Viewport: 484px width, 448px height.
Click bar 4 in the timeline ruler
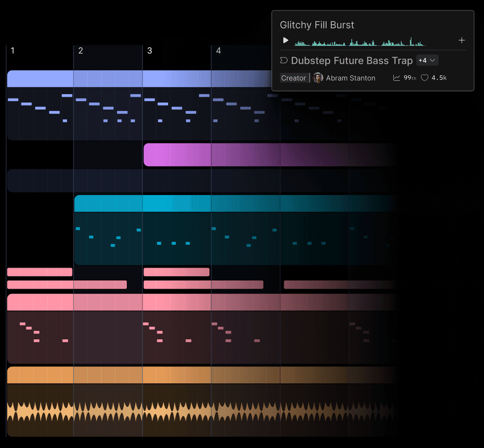point(218,51)
